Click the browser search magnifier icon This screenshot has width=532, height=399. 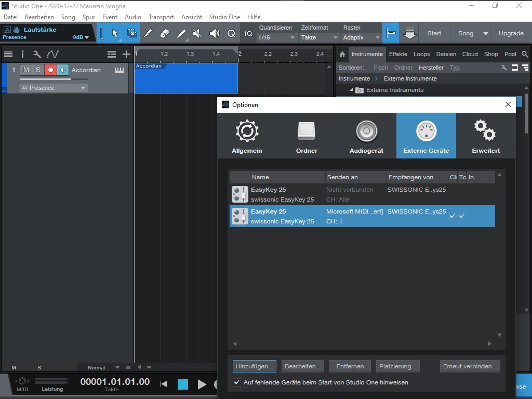pyautogui.click(x=525, y=54)
